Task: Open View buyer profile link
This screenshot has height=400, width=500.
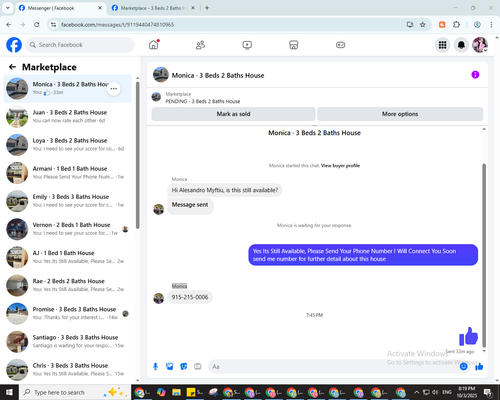Action: coord(340,166)
